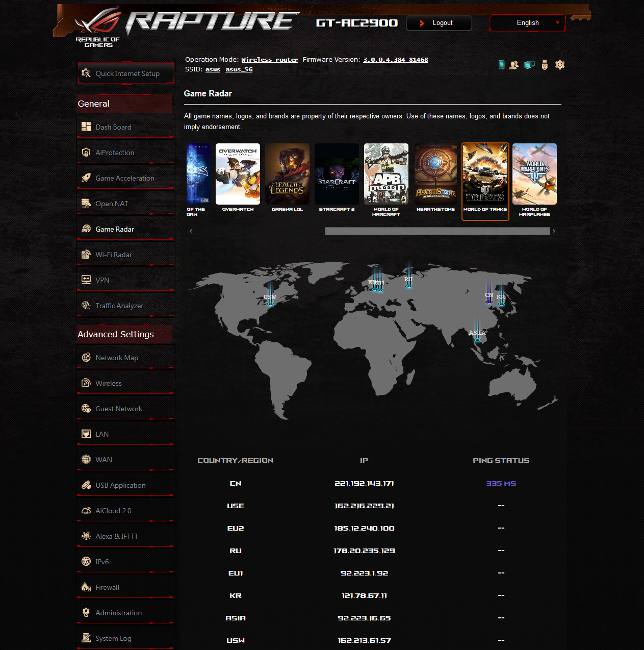Click the Game Acceleration rocket icon

point(86,178)
